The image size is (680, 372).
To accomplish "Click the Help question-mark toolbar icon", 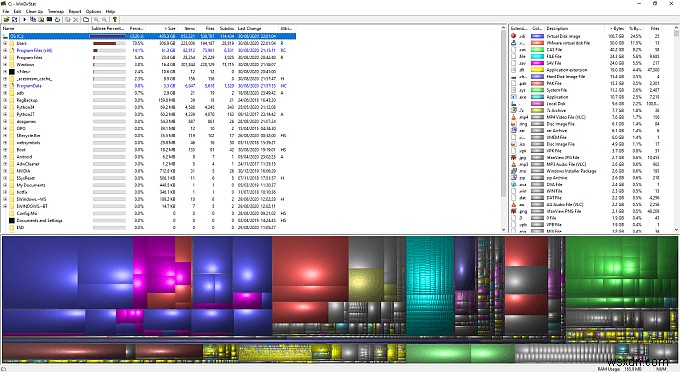I will click(114, 20).
